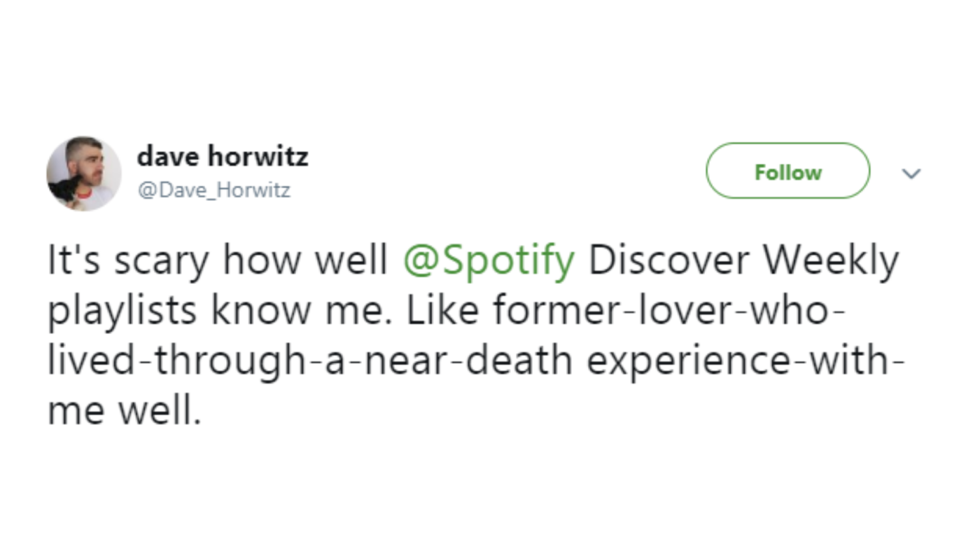Click the word "scary" in the tweet

(x=162, y=262)
